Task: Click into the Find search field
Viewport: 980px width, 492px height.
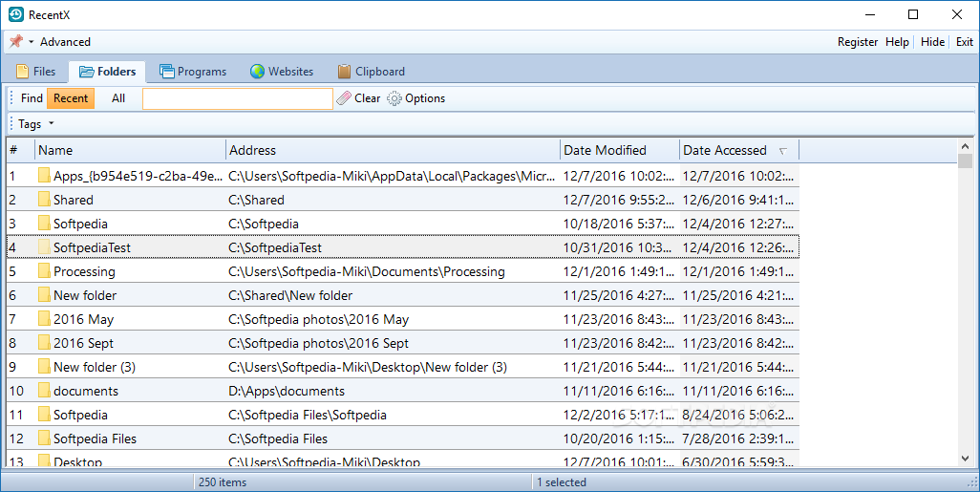Action: 238,98
